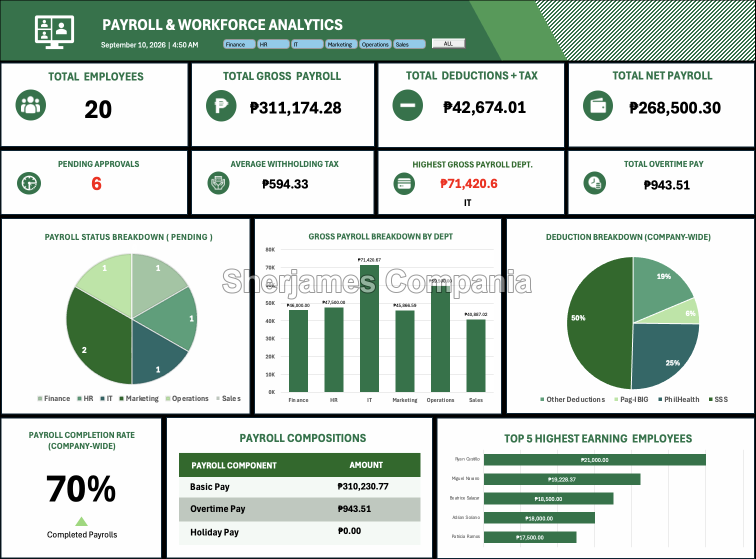
Task: Select the Sales bar showing ₱40,887.02
Action: coord(476,355)
